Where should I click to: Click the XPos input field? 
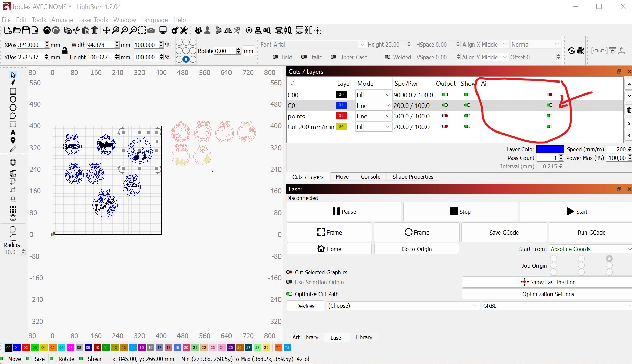(30, 45)
